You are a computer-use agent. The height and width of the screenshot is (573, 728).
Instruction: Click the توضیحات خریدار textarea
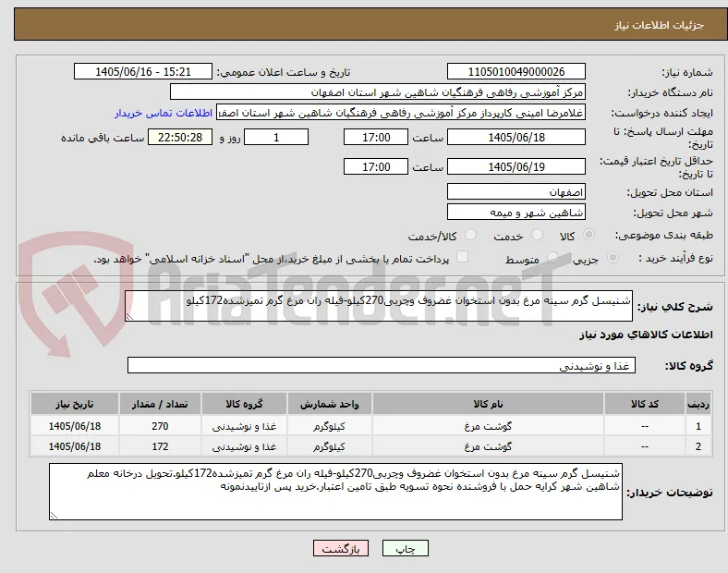coord(335,492)
